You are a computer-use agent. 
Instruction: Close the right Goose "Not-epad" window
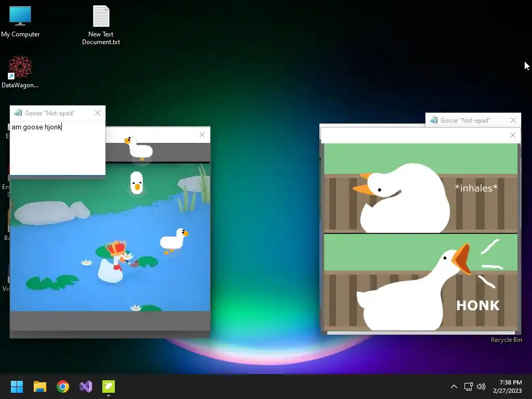click(513, 120)
